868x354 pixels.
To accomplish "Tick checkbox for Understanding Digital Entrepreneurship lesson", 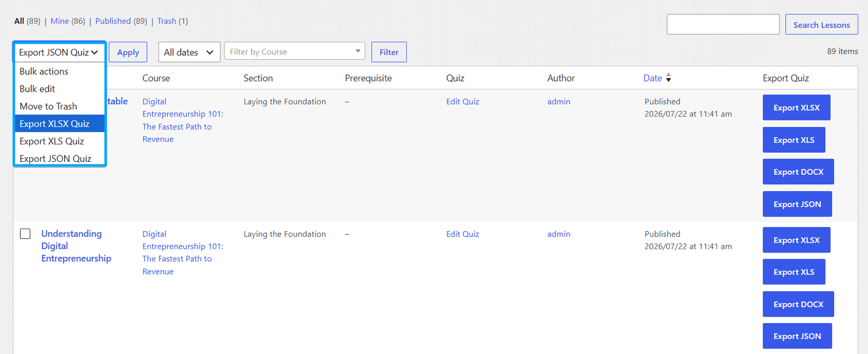I will [25, 233].
